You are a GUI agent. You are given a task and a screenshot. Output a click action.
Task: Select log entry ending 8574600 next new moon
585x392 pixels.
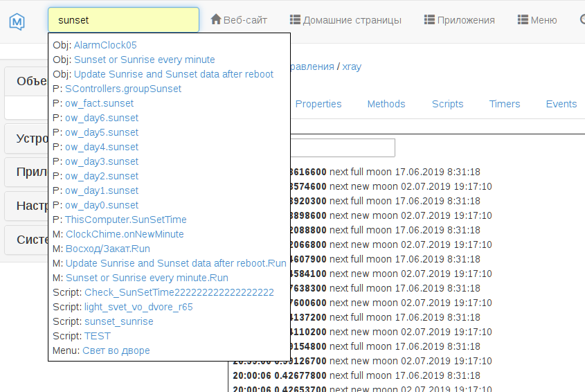pyautogui.click(x=391, y=187)
